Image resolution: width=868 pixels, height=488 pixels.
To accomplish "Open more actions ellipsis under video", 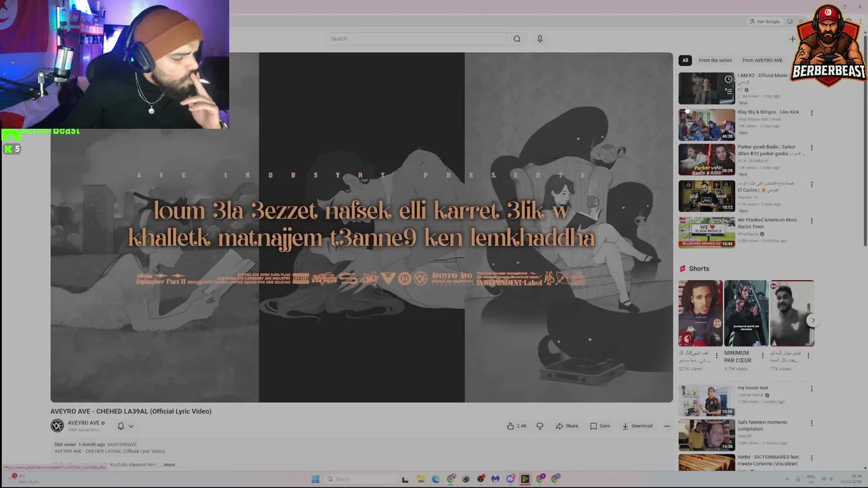I will click(667, 426).
